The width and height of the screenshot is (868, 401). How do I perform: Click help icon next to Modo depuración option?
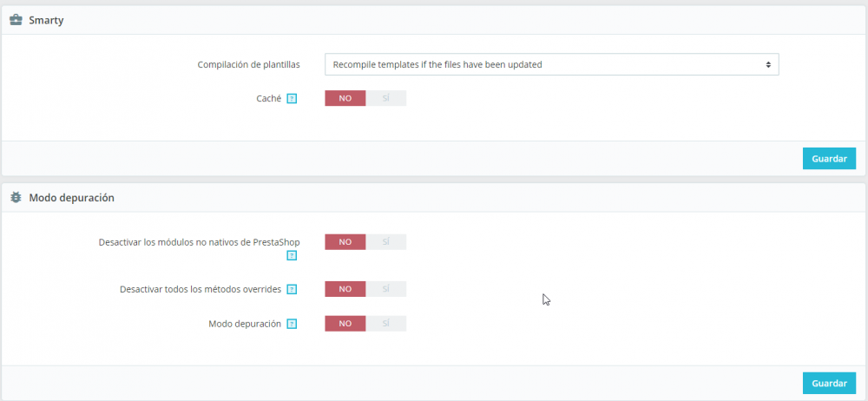(x=292, y=324)
